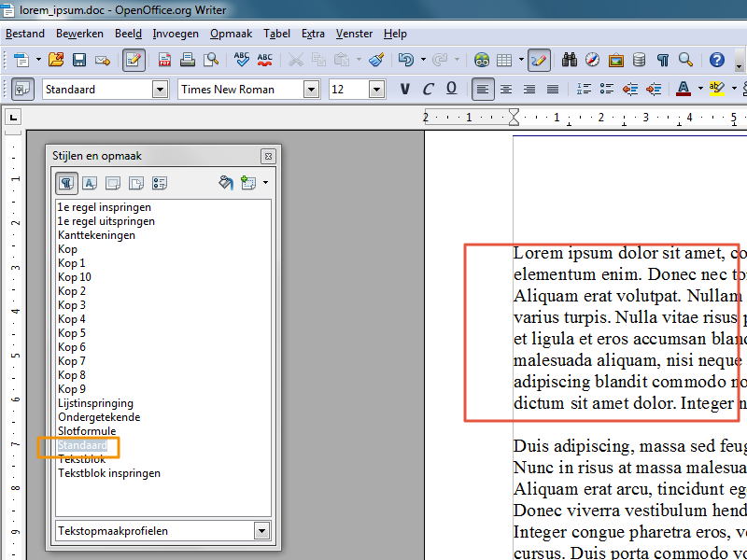Insert Hyperlink globe icon
Image resolution: width=747 pixels, height=560 pixels.
[x=482, y=60]
